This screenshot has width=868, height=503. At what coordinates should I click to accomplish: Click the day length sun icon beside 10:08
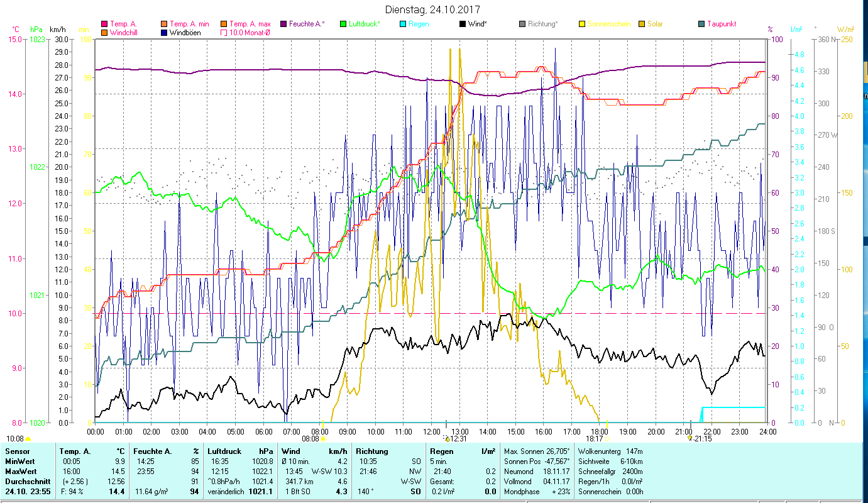[x=28, y=438]
